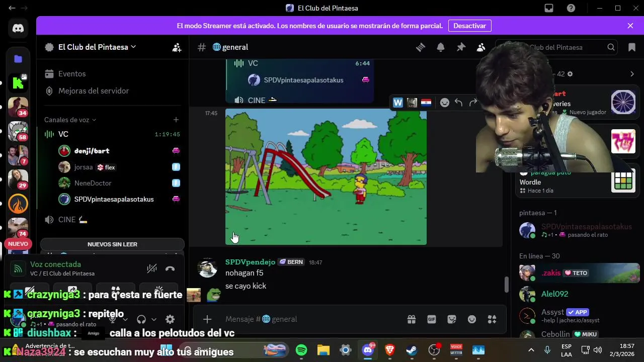644x362 pixels.
Task: Open the Wordle activity card
Action: [x=577, y=182]
